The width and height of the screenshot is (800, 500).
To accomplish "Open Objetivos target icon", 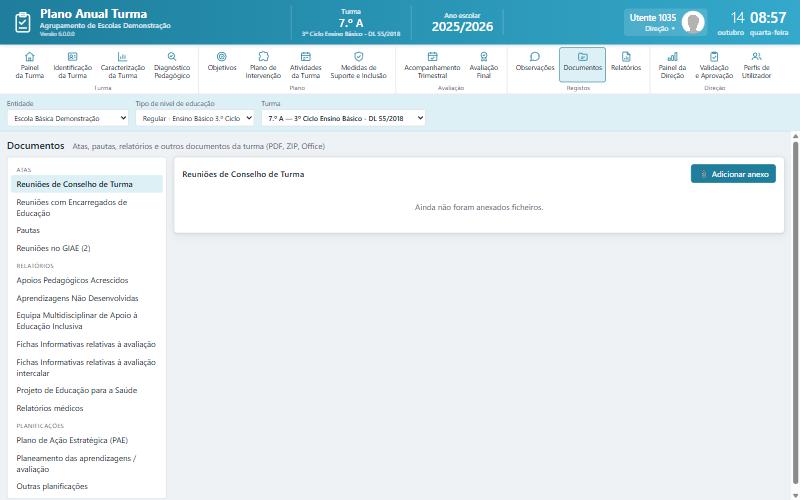I will [x=222, y=57].
